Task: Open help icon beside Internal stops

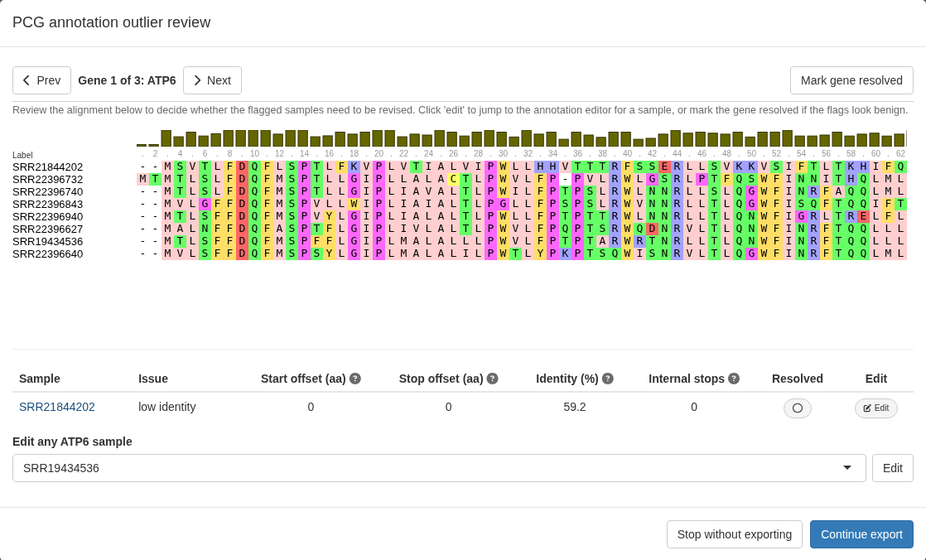Action: (x=734, y=379)
